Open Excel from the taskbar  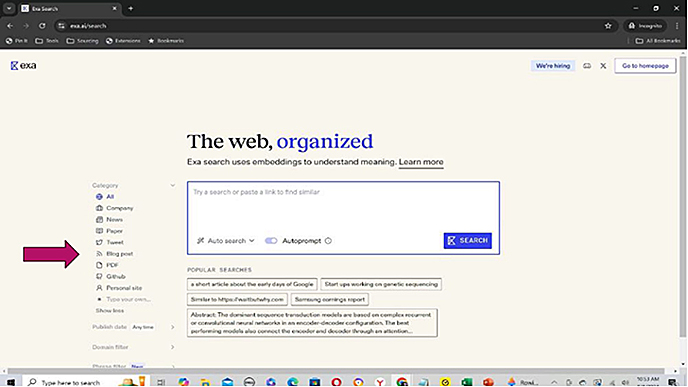coord(466,382)
